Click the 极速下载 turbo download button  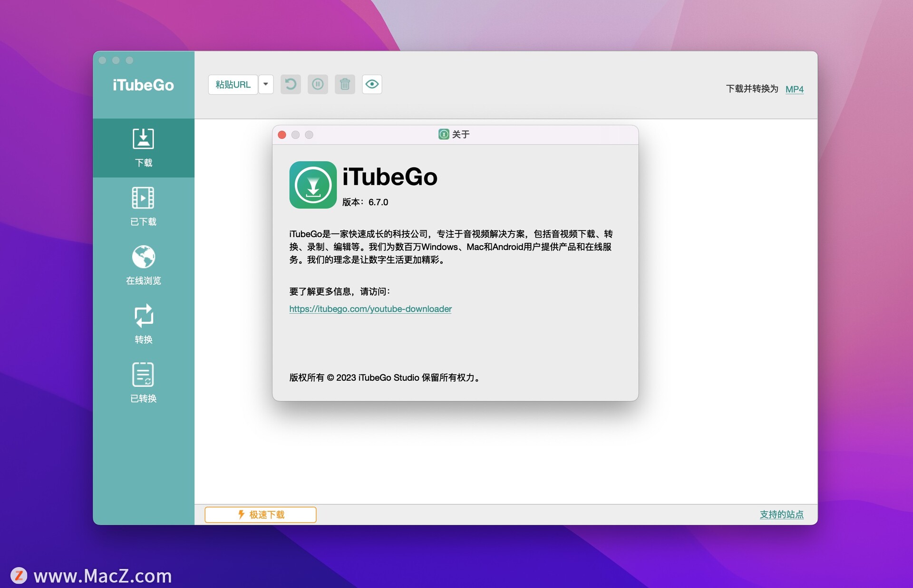coord(261,515)
